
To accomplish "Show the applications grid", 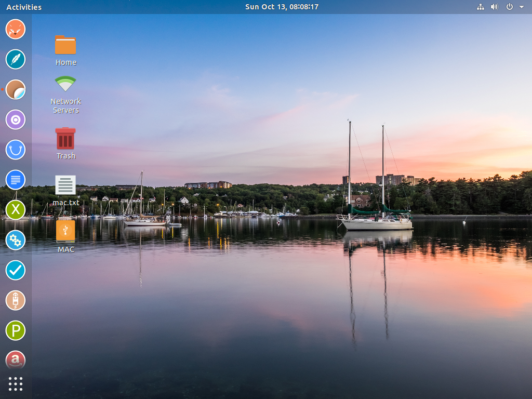I will point(15,384).
